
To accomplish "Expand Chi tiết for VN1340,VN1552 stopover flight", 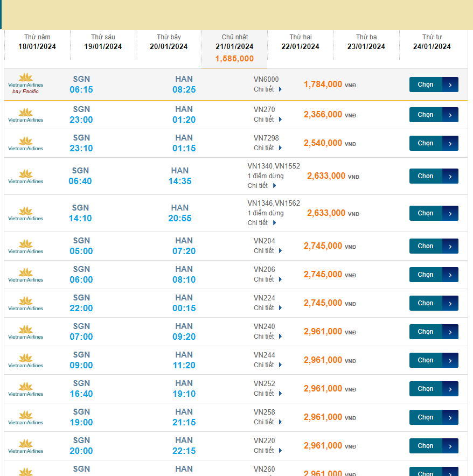I will (x=262, y=186).
